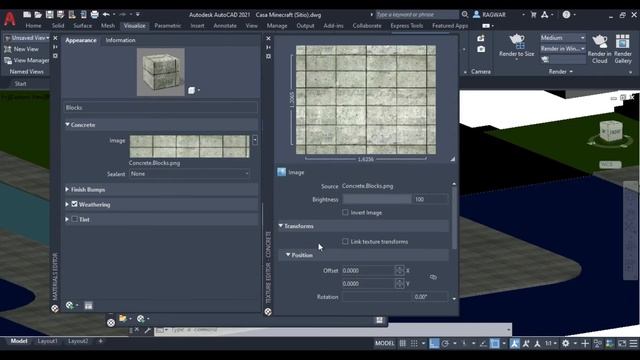The width and height of the screenshot is (640, 360).
Task: Toggle the MODEL space button in status bar
Action: pyautogui.click(x=384, y=343)
